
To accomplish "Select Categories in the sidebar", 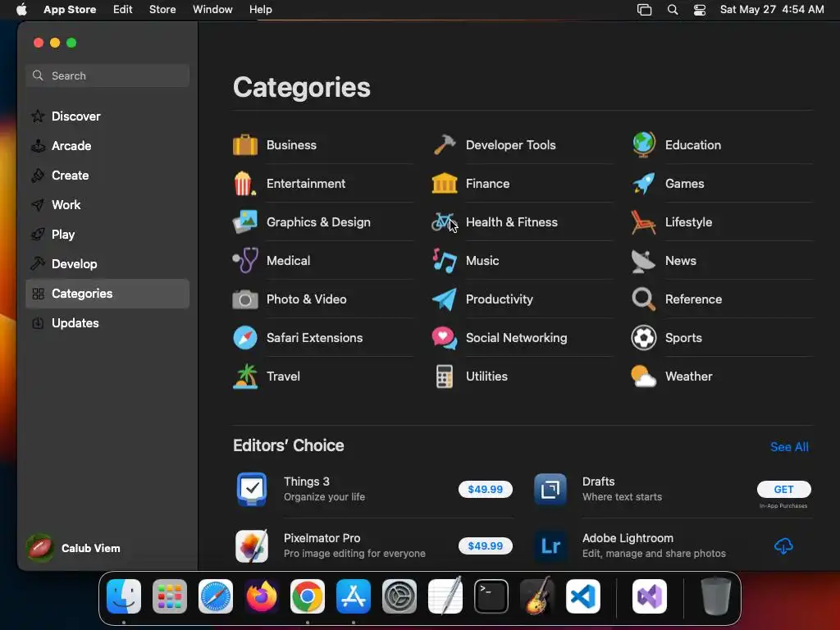I will (x=107, y=294).
